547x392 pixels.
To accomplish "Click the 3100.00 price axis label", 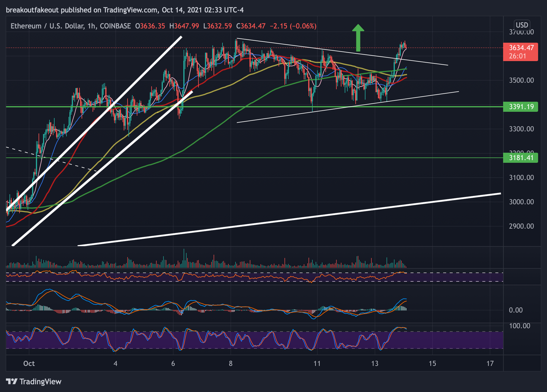I will coord(521,178).
